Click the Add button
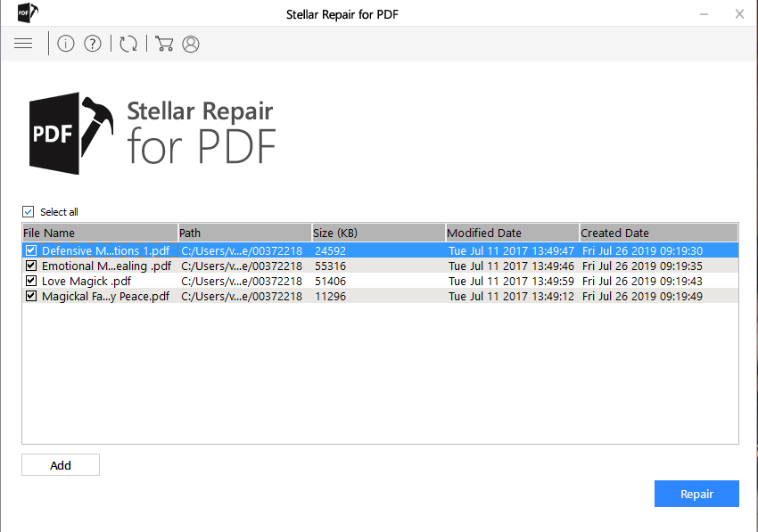Image resolution: width=758 pixels, height=532 pixels. click(61, 465)
